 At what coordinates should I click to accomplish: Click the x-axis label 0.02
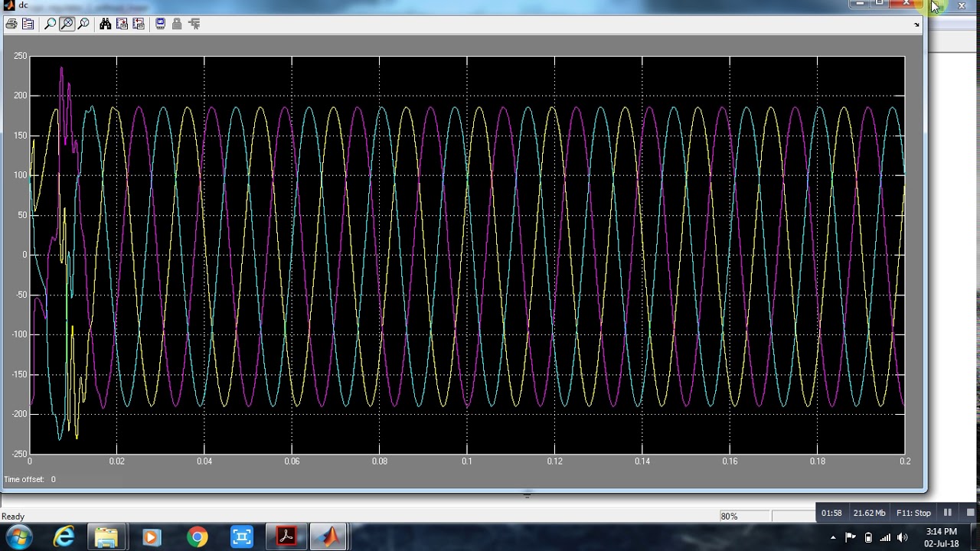click(x=116, y=461)
